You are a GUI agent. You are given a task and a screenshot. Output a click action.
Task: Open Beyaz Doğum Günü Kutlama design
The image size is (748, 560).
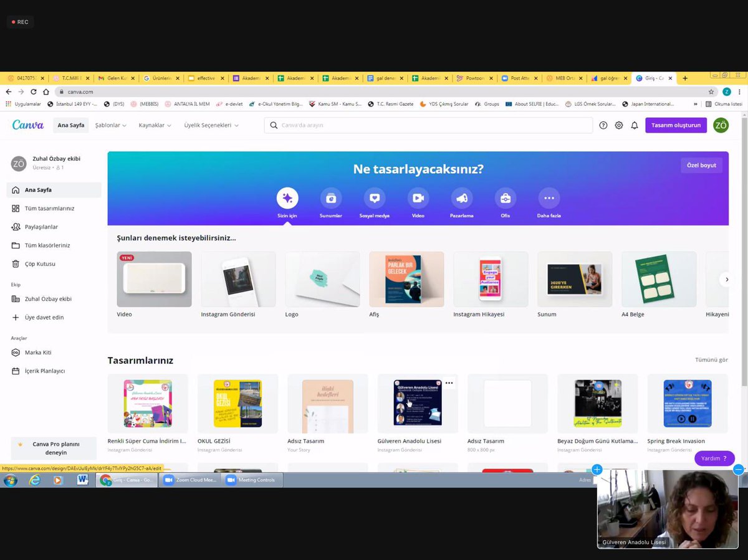pyautogui.click(x=598, y=404)
